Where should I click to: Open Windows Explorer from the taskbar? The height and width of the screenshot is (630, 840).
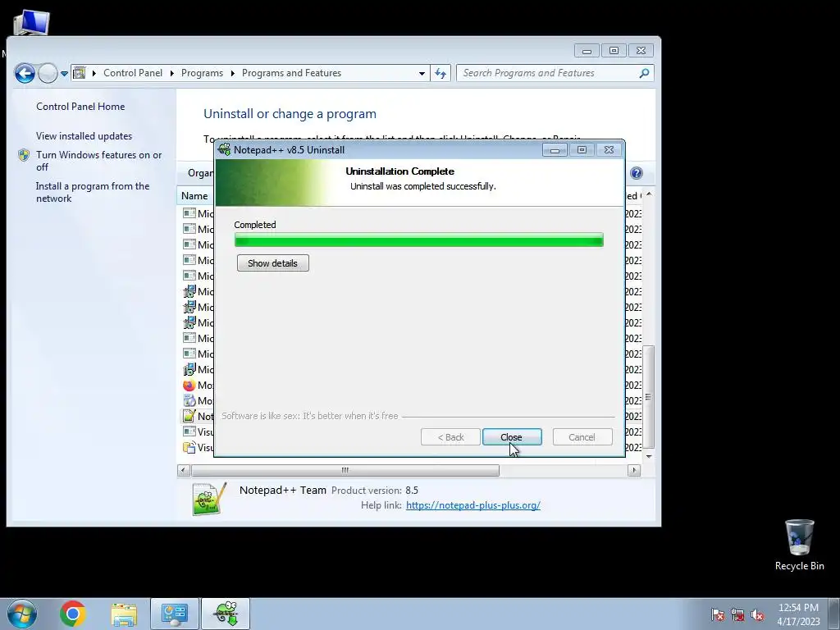[124, 614]
